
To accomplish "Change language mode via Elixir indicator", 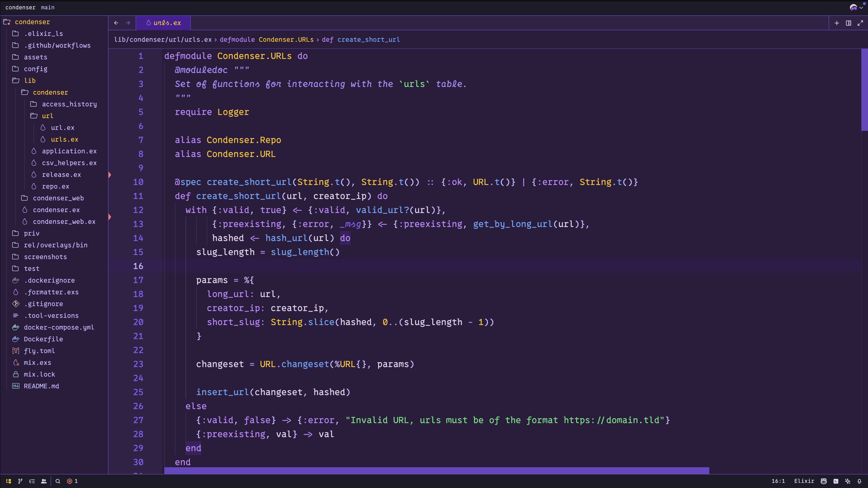I will (804, 481).
